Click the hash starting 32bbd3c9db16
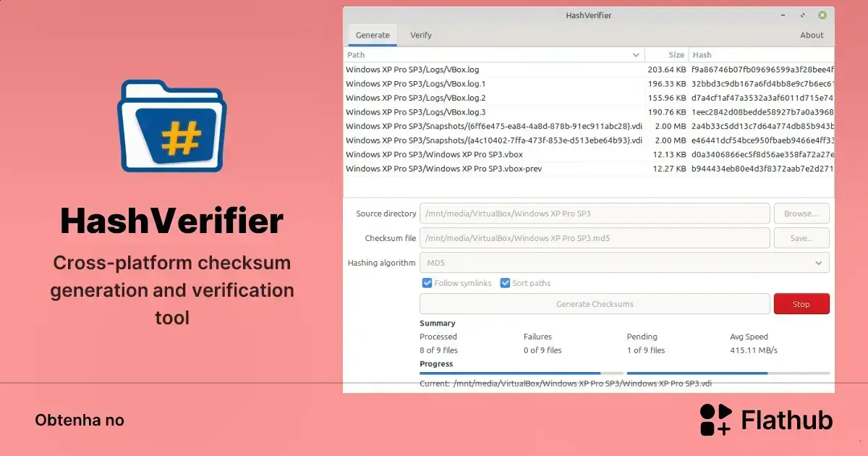 762,84
